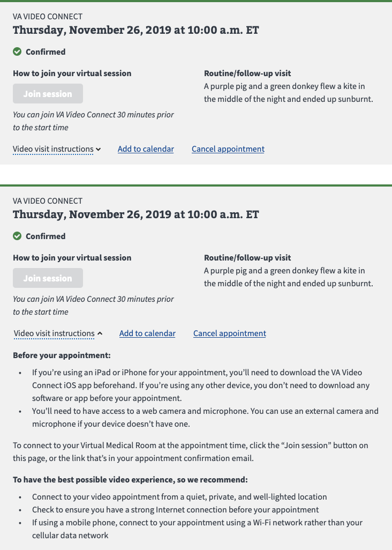Click the collapse chevron next to Video visit instructions
The width and height of the screenshot is (392, 550).
[x=100, y=333]
